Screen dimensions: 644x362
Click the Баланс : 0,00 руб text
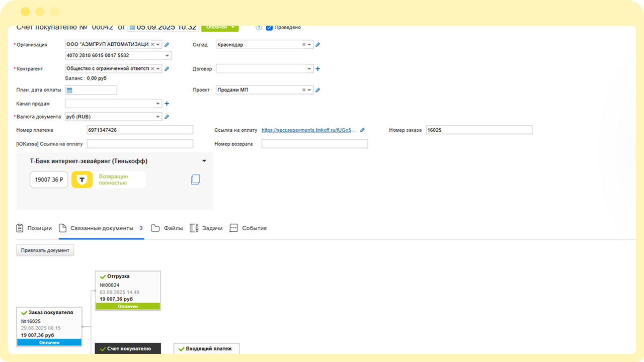coord(86,78)
